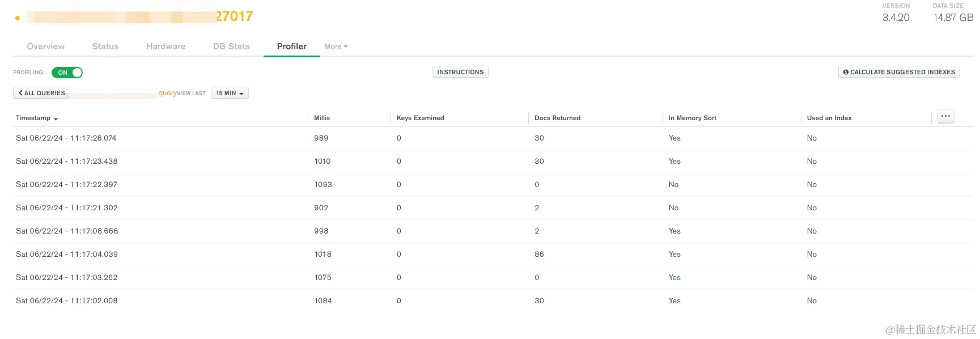This screenshot has width=980, height=339.
Task: Select the DB Stats tab
Action: point(231,46)
